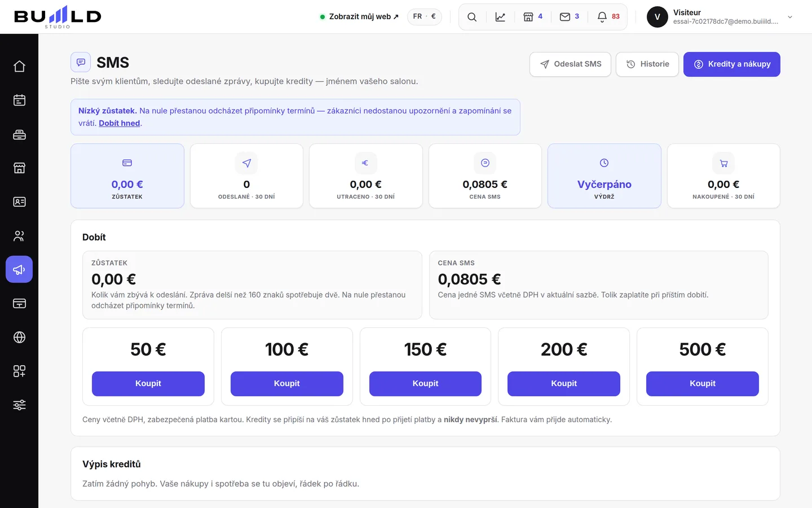Click the sliders settings sidebar icon
812x508 pixels.
[x=19, y=405]
